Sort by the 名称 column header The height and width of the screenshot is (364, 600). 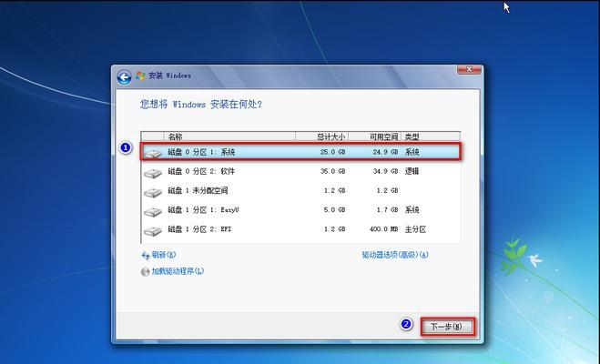click(229, 136)
